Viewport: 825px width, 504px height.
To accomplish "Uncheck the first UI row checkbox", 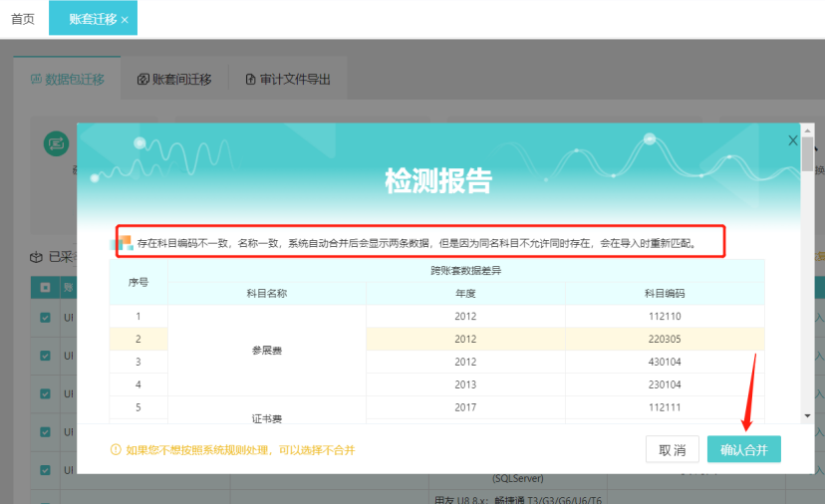I will tap(45, 318).
